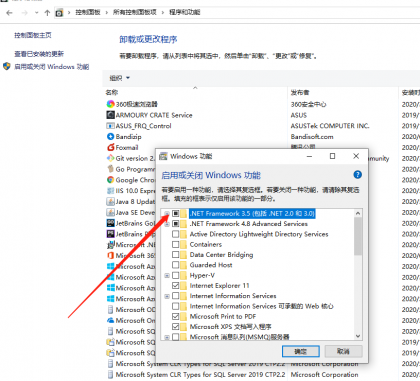Click the Bandisoft.com publisher cell

coord(312,136)
